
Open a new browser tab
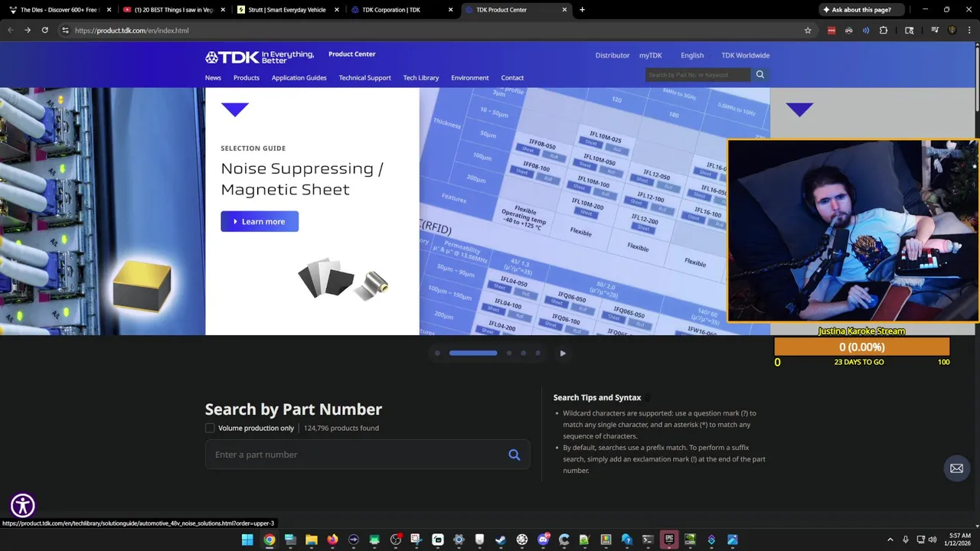(582, 10)
